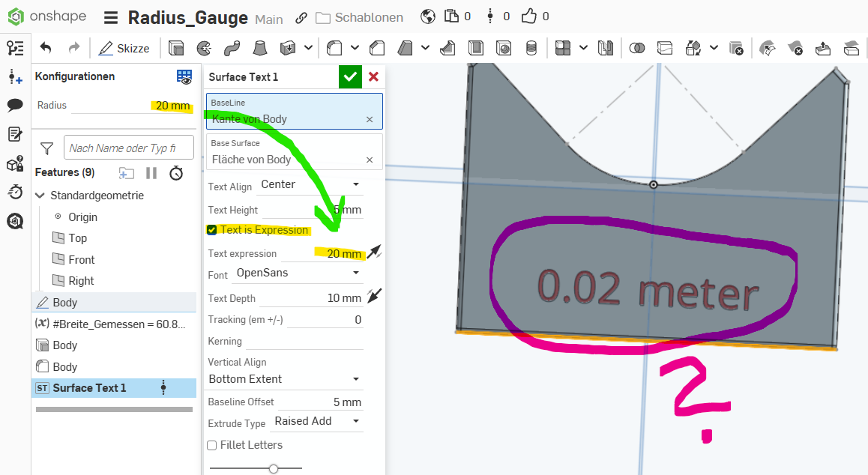This screenshot has width=868, height=475.
Task: Toggle the configuration table visibility icon
Action: pos(184,76)
